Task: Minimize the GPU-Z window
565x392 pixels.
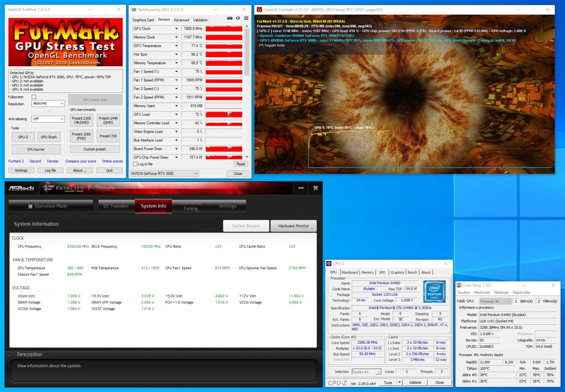Action: pos(215,10)
